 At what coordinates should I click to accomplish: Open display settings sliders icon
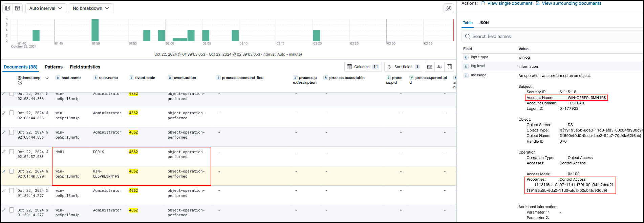point(439,67)
